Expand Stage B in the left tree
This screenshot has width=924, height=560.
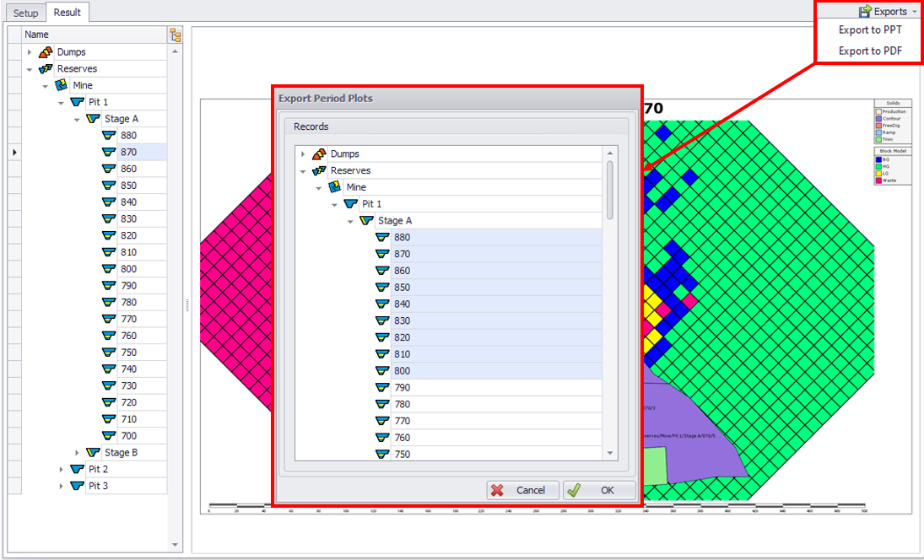pyautogui.click(x=77, y=453)
